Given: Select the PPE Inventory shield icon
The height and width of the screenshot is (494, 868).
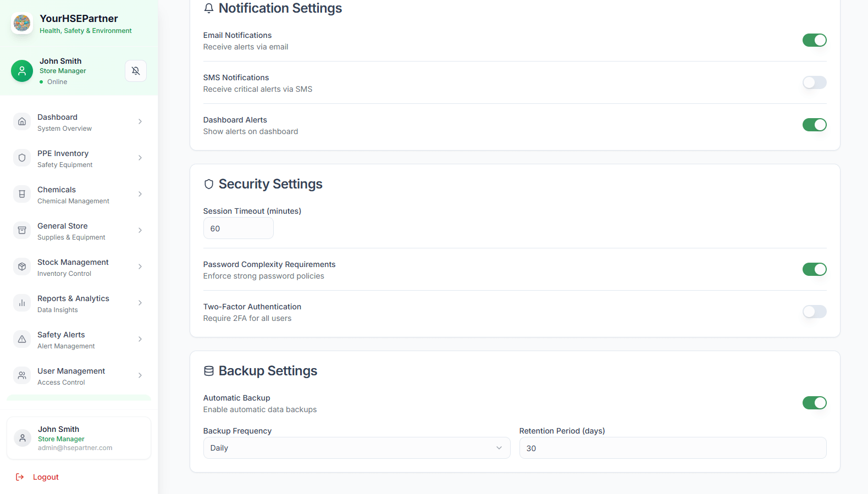Looking at the screenshot, I should pyautogui.click(x=22, y=158).
